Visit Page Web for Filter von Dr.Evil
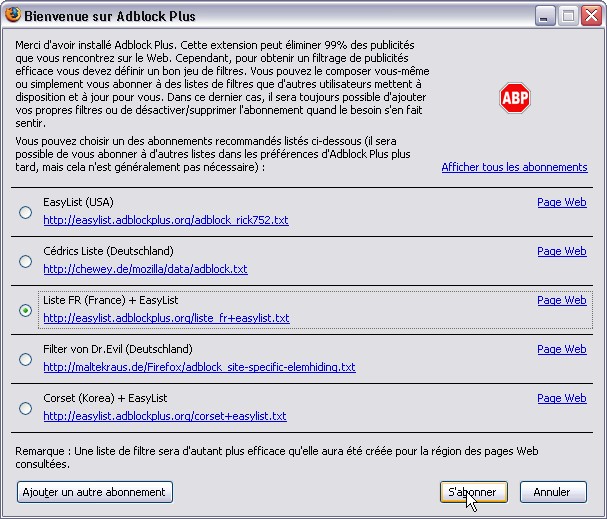The image size is (607, 519). (562, 349)
